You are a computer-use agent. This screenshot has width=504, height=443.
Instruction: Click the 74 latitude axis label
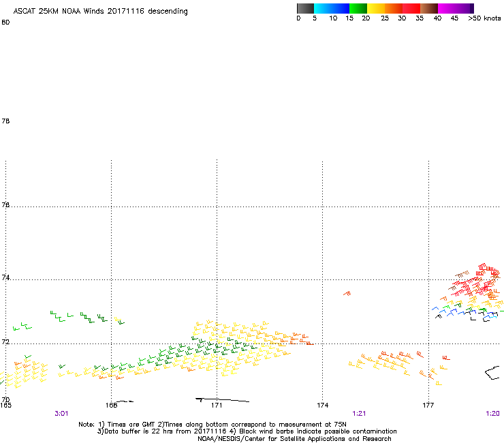(x=5, y=277)
